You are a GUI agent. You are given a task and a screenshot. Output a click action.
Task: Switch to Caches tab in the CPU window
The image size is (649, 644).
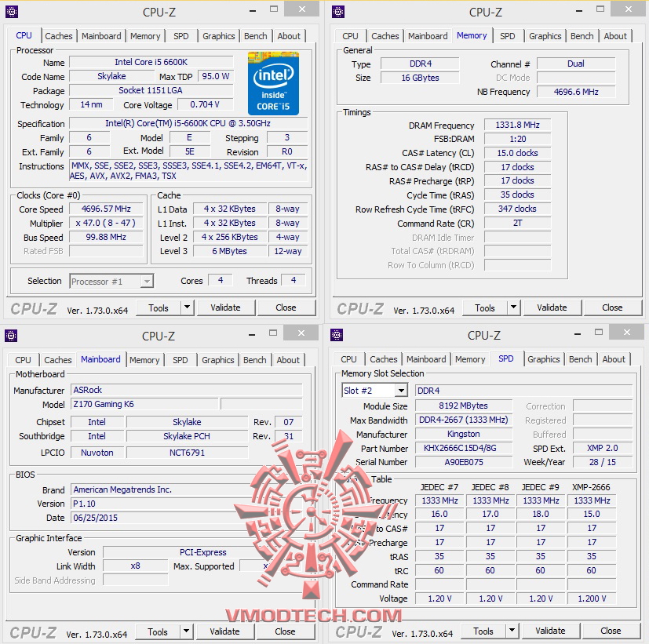(x=58, y=36)
